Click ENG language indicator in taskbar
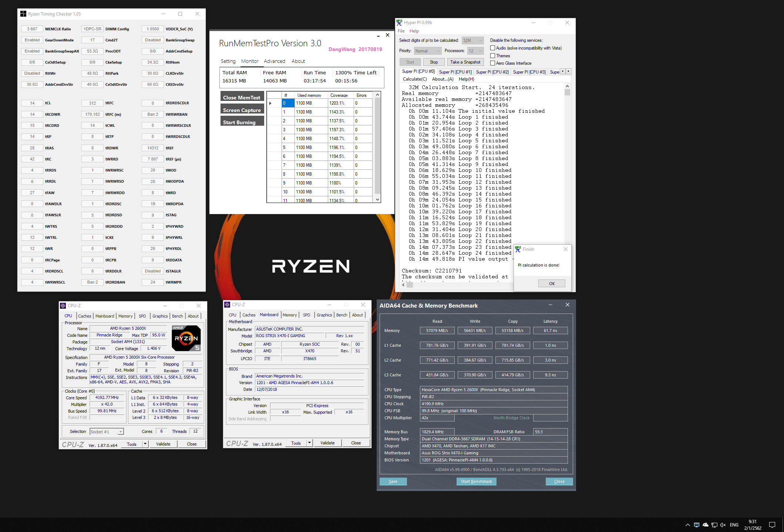 click(x=734, y=525)
